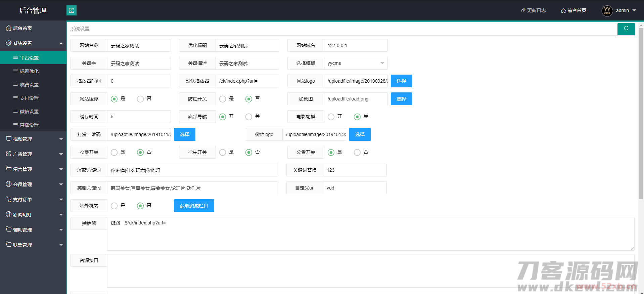644x294 pixels.
Task: Click the 获取资源栏目 button
Action: click(194, 206)
